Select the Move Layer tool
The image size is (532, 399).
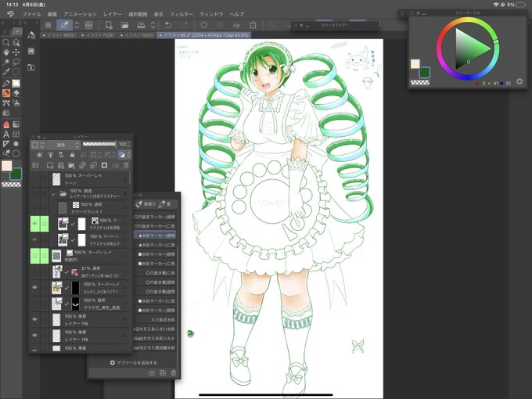pyautogui.click(x=16, y=52)
